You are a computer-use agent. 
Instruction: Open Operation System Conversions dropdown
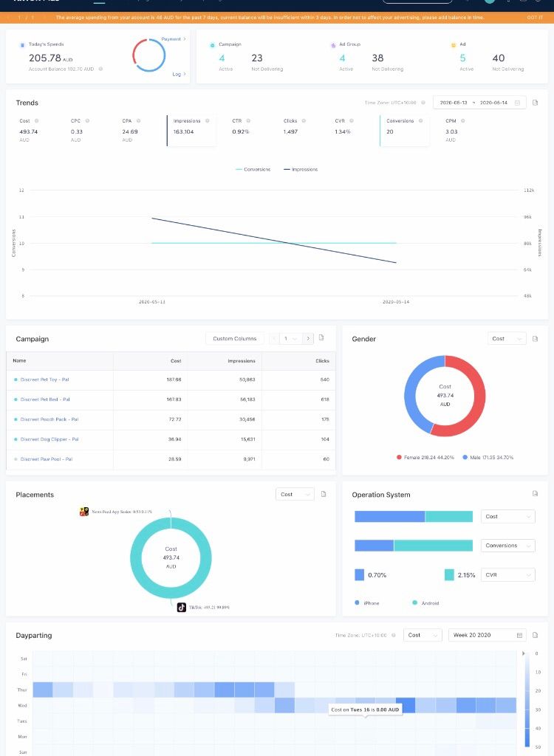pyautogui.click(x=507, y=546)
